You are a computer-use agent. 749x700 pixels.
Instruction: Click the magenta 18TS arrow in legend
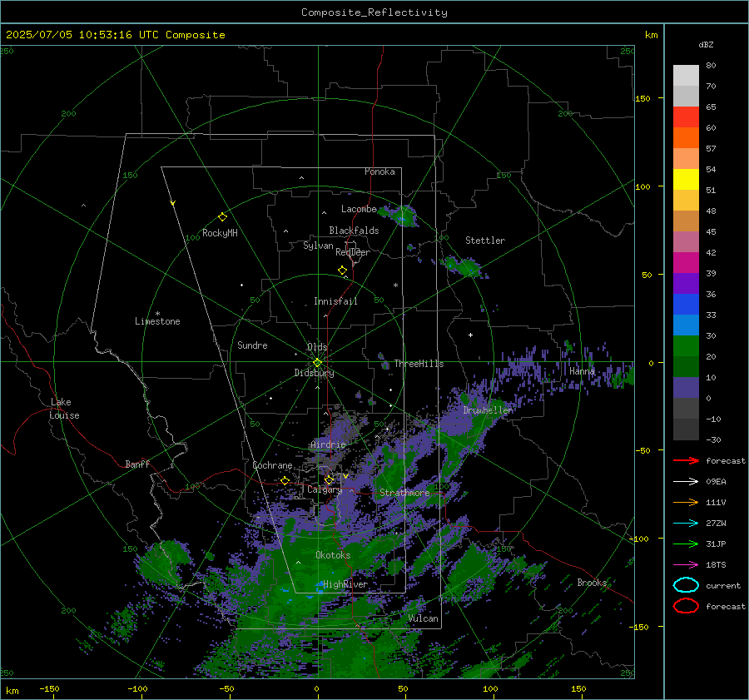(686, 565)
